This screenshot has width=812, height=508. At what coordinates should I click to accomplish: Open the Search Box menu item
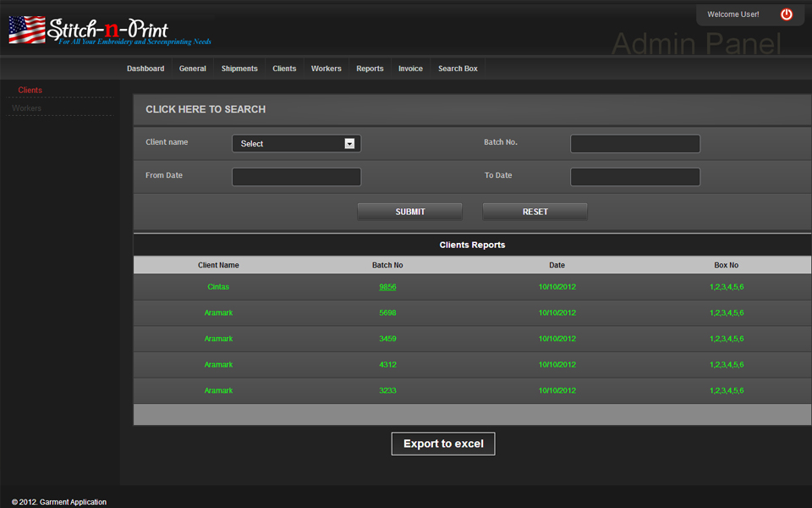(458, 69)
